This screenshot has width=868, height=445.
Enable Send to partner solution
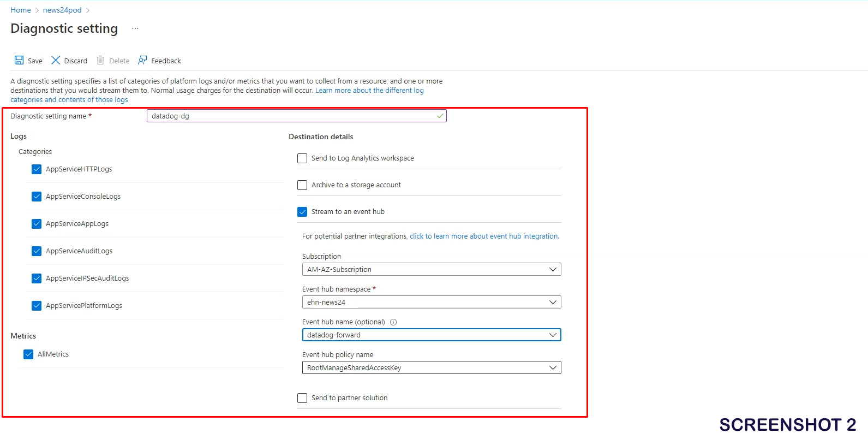click(x=302, y=398)
